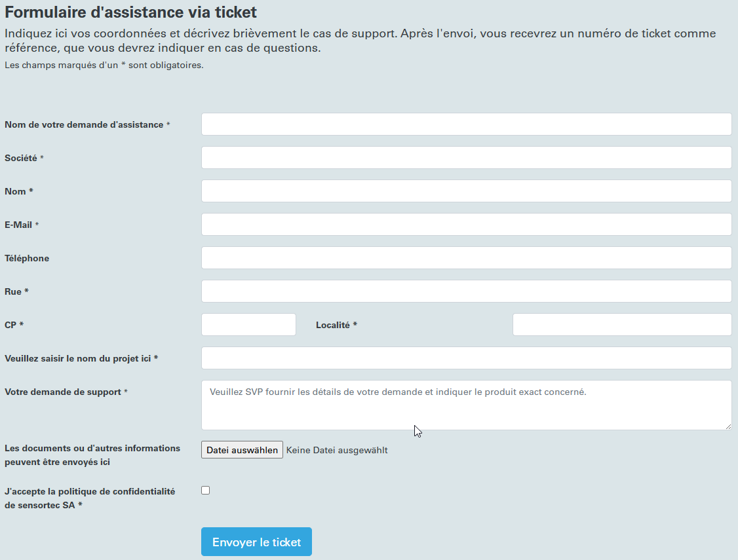
Task: Click the Localité input field
Action: [x=622, y=324]
